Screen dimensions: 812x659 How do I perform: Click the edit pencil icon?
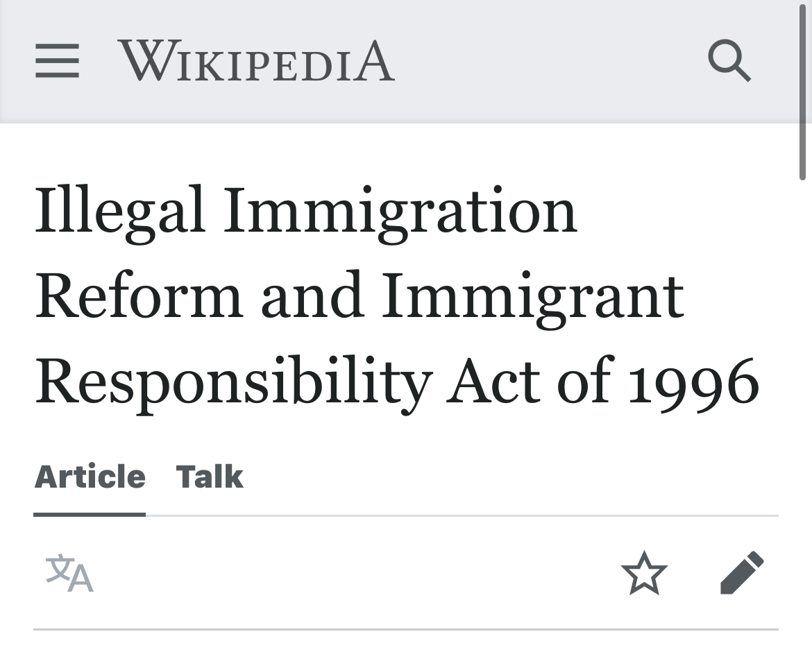pos(742,573)
